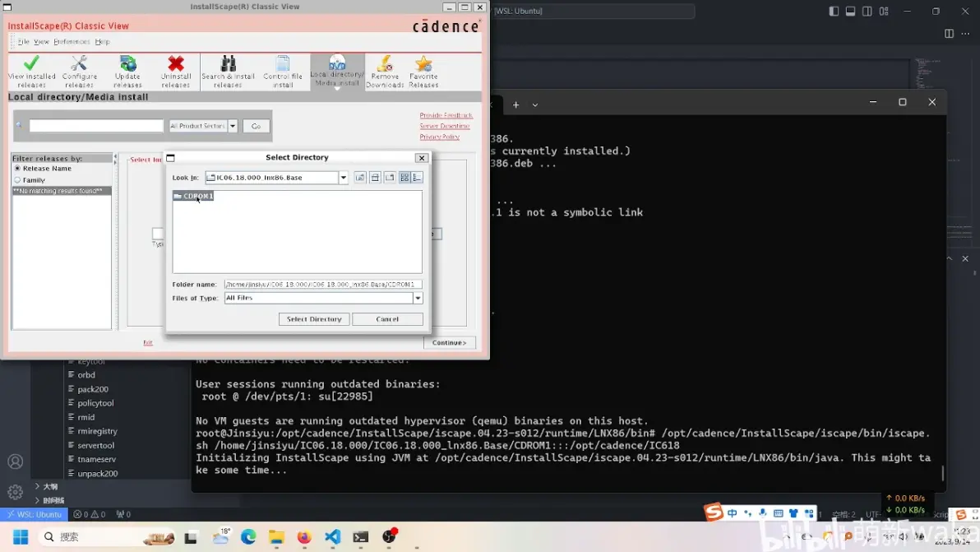
Task: Expand the 时间线 section in VS Code
Action: point(50,500)
